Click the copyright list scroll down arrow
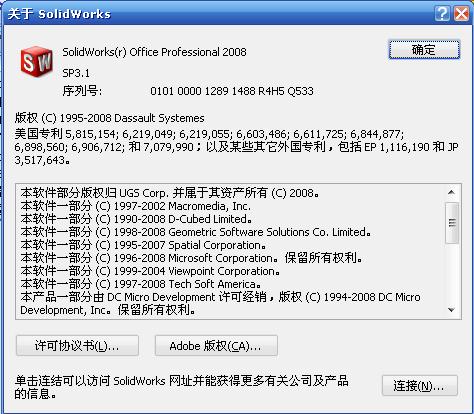 (x=452, y=310)
